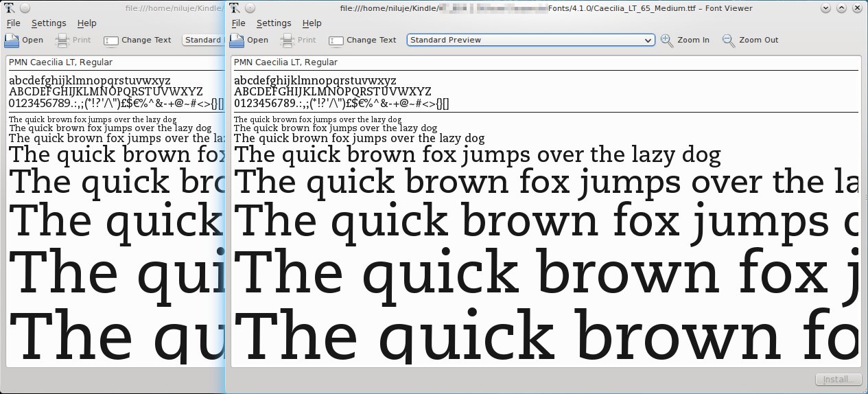Open the Settings menu in front window
868x394 pixels.
click(x=274, y=23)
